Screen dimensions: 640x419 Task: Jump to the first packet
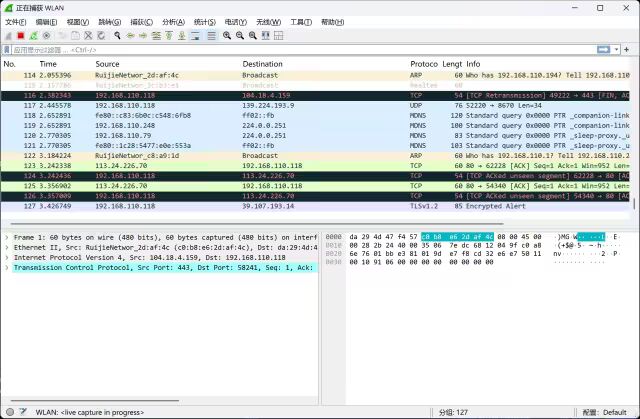point(169,36)
